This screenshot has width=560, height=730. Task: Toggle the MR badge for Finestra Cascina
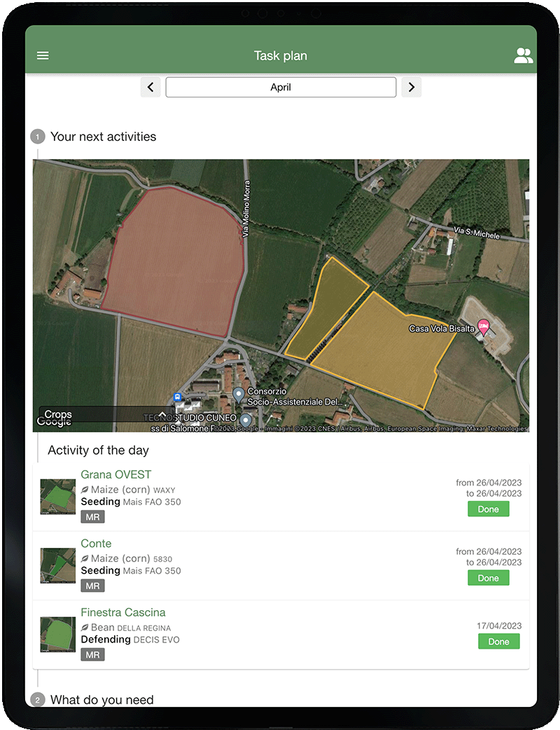coord(92,654)
